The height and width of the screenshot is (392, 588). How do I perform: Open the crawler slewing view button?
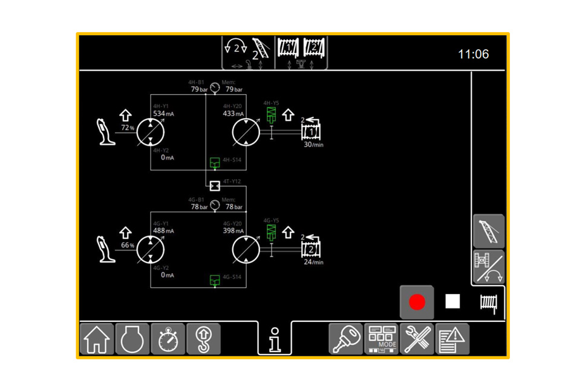point(488,267)
